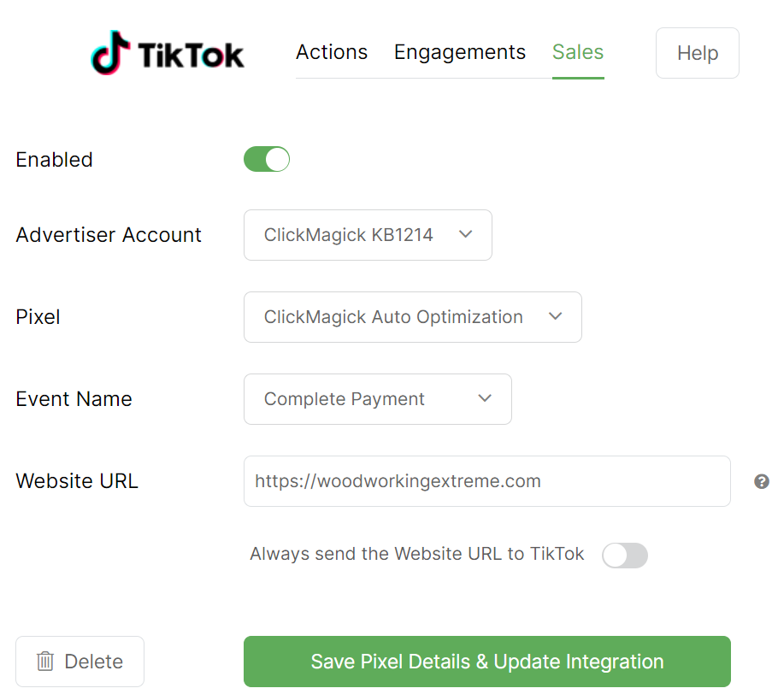Click the chevron arrow in Advertiser Account field
This screenshot has width=778, height=700.
point(465,235)
